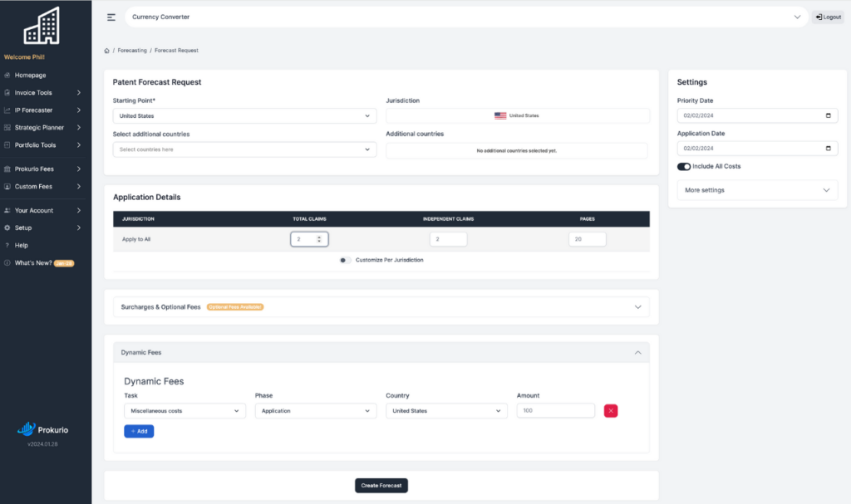
Task: Open the Currency Converter top dropdown
Action: pyautogui.click(x=467, y=17)
